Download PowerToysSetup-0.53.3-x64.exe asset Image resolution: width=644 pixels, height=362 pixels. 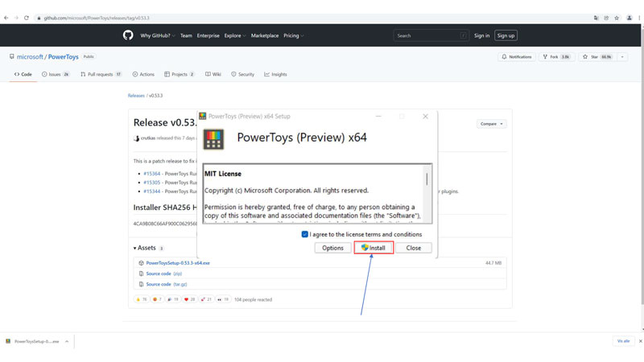click(178, 263)
